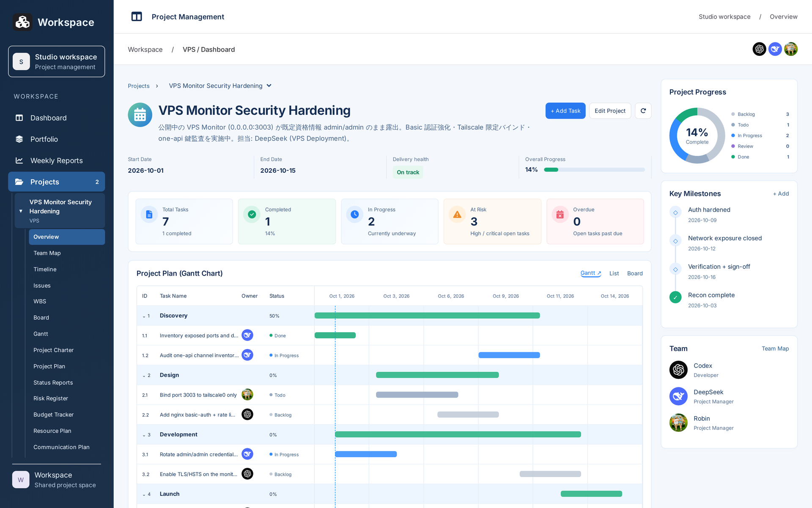
Task: Click the Robin photo avatar in top-right header
Action: [x=790, y=49]
